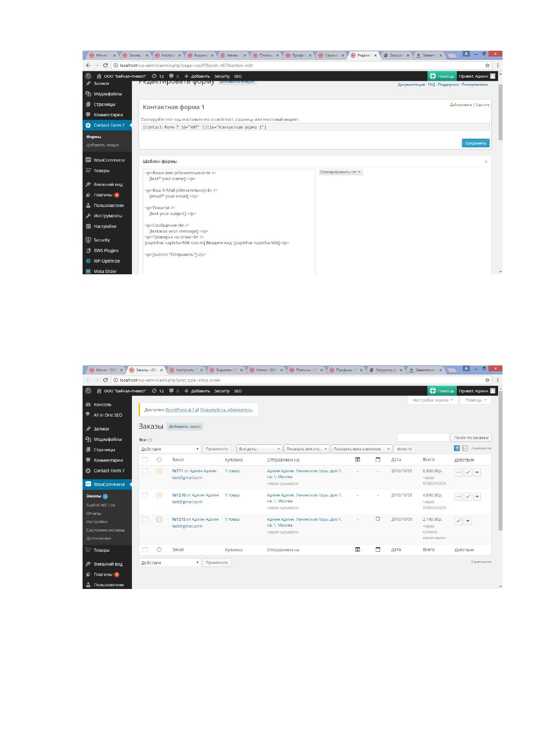Tick the checkbox for order №771
The height and width of the screenshot is (756, 534).
coord(145,471)
